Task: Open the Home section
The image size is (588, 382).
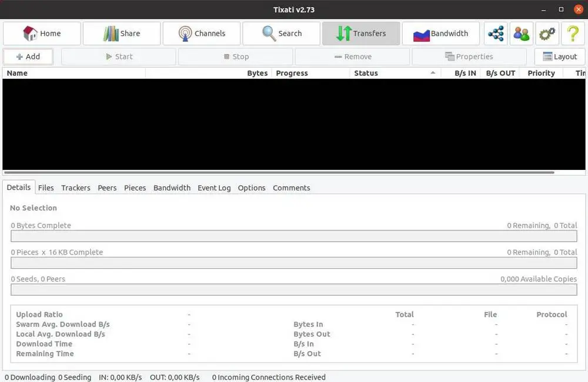Action: point(42,33)
